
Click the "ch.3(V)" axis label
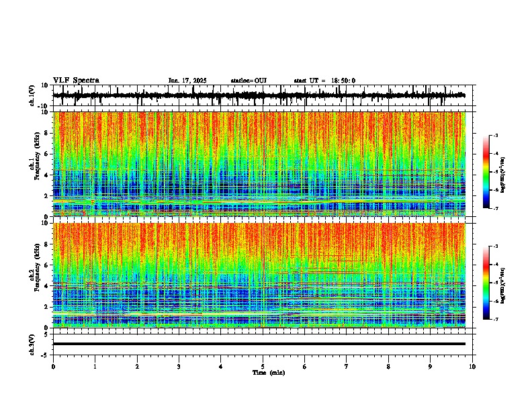coord(32,345)
